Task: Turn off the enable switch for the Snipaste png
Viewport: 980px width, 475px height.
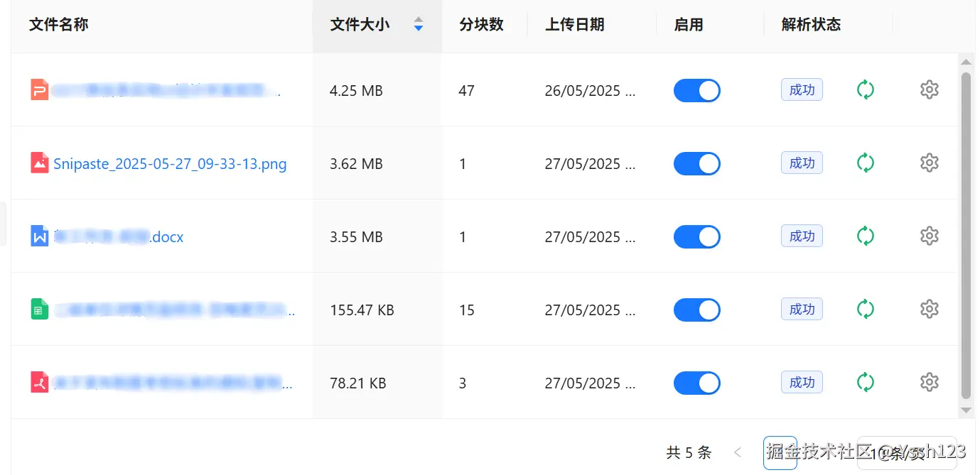Action: [696, 163]
